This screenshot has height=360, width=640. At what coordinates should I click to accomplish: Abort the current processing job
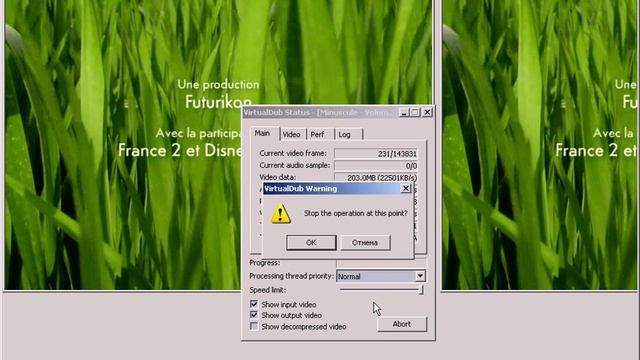point(402,324)
